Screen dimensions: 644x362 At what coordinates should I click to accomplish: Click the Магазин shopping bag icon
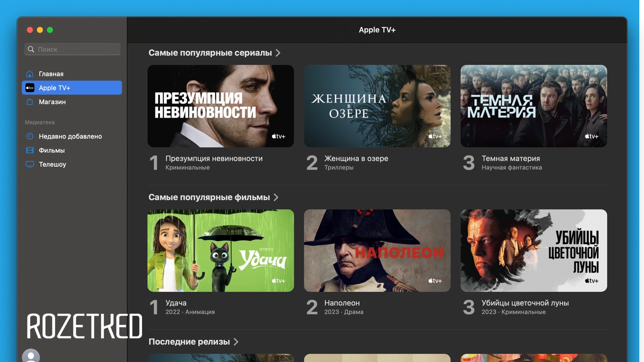[x=30, y=102]
